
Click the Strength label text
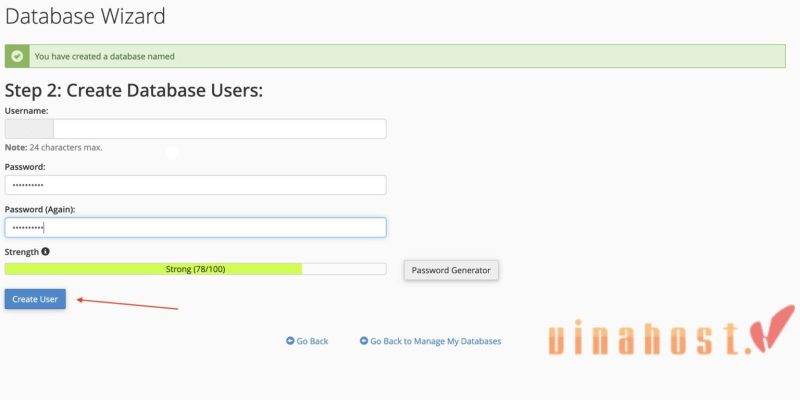pyautogui.click(x=21, y=252)
